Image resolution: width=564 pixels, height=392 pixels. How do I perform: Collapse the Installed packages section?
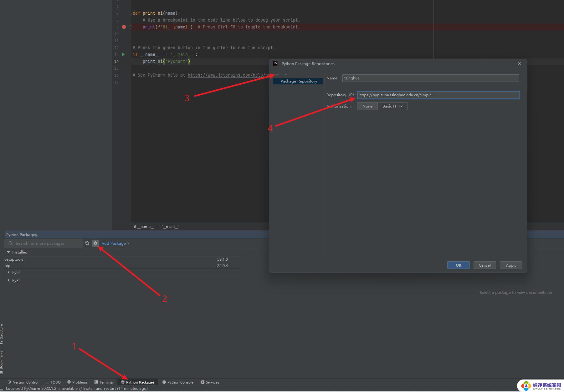(x=8, y=252)
